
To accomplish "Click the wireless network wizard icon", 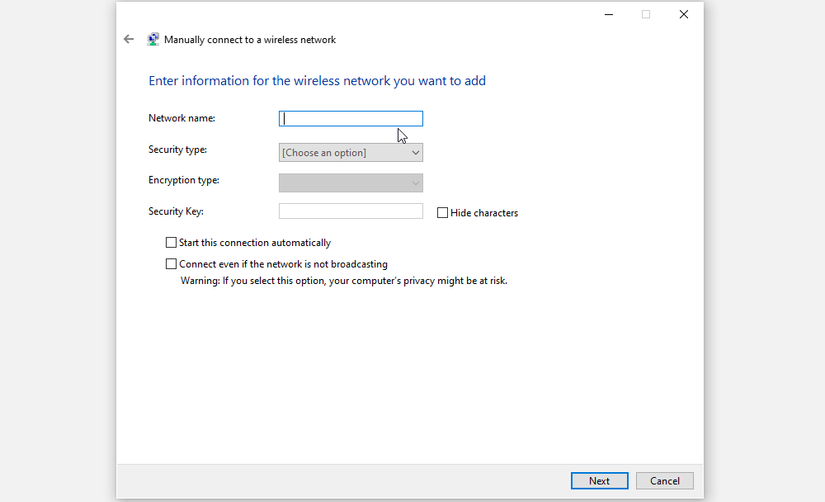I will 153,39.
